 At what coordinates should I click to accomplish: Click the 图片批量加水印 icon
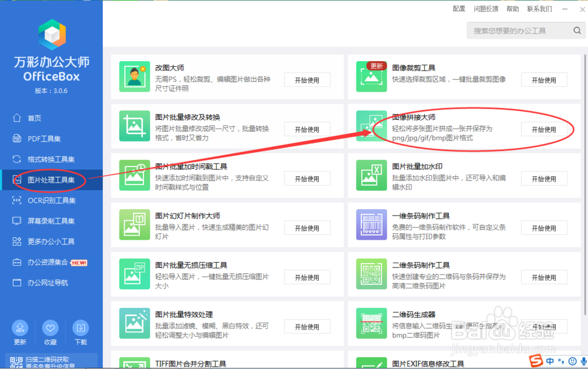click(x=371, y=175)
